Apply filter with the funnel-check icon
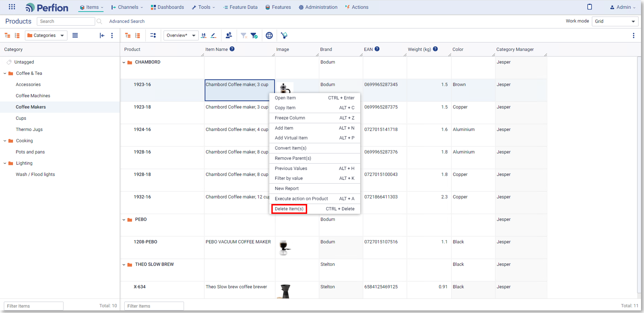Screen dimensions: 644x313 click(x=254, y=36)
